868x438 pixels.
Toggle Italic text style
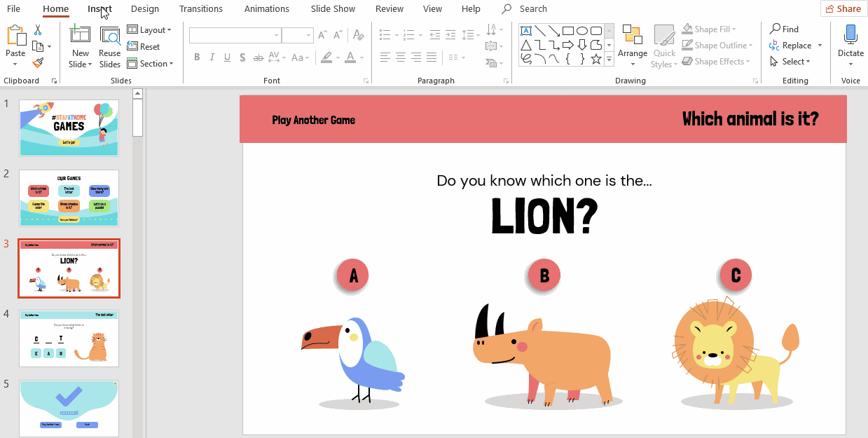212,57
